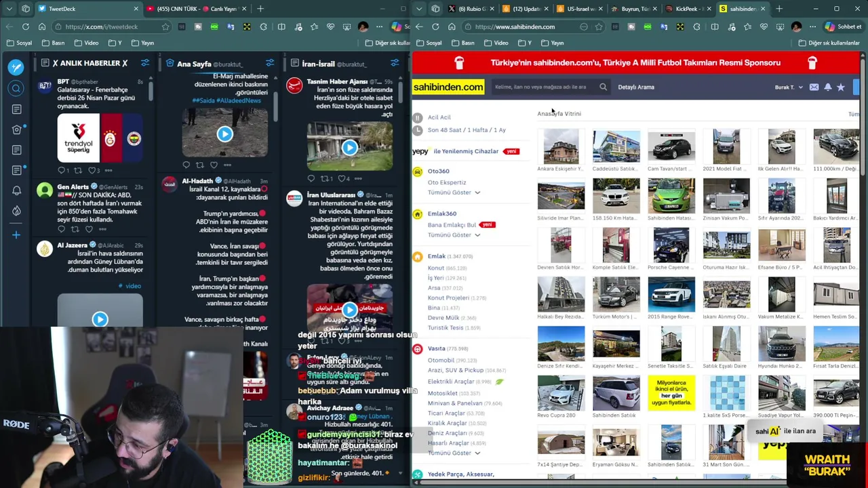
Task: Open Motosiklet subcategory
Action: coord(443,393)
